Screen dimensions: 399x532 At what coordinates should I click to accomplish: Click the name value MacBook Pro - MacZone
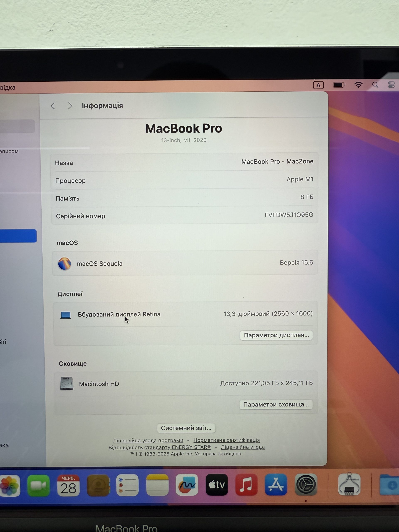(x=277, y=161)
